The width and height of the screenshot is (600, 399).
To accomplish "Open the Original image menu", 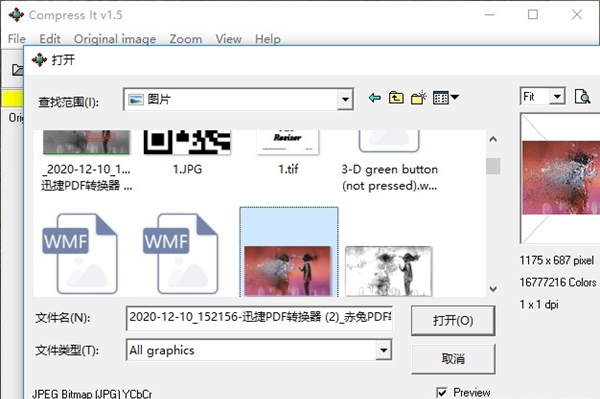I will [x=115, y=39].
